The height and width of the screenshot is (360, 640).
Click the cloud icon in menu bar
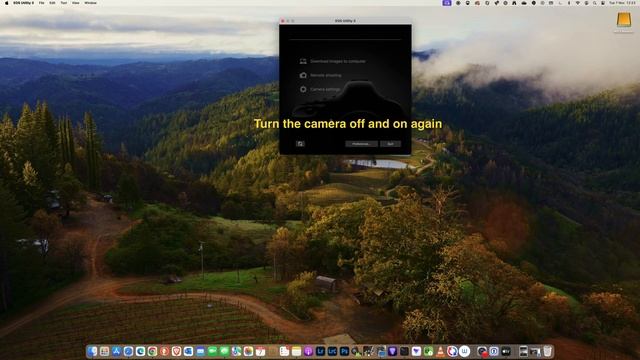pyautogui.click(x=524, y=3)
